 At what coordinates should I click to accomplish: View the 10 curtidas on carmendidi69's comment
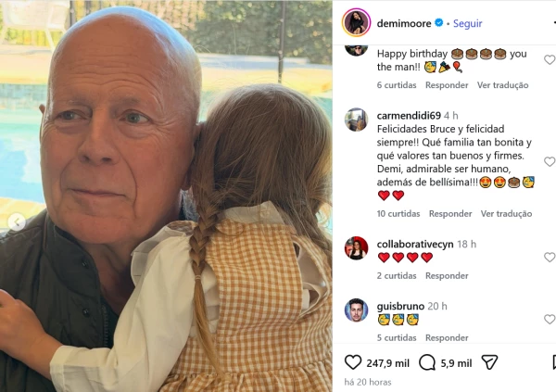point(398,213)
